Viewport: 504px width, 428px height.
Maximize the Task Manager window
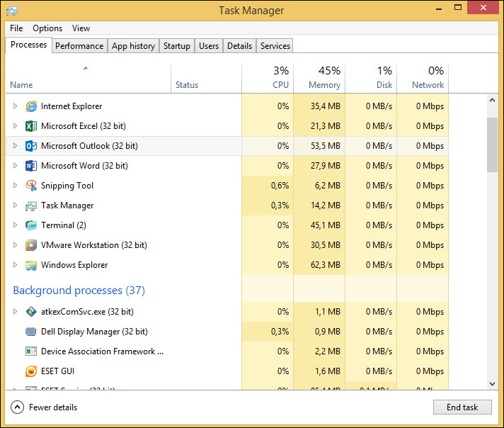[458, 7]
